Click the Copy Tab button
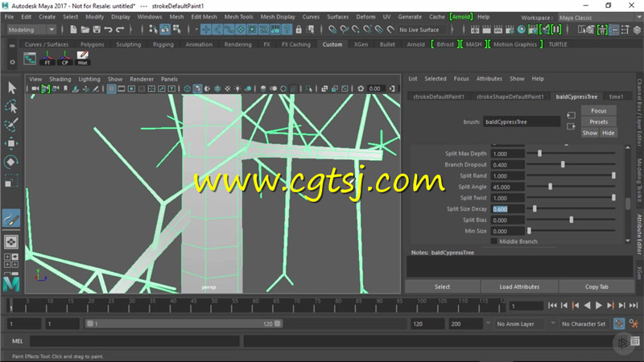Screen dimensions: 644x362 (x=597, y=287)
